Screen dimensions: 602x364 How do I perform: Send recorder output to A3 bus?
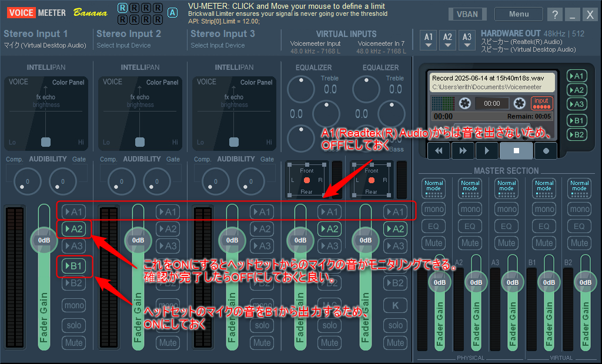click(x=577, y=104)
